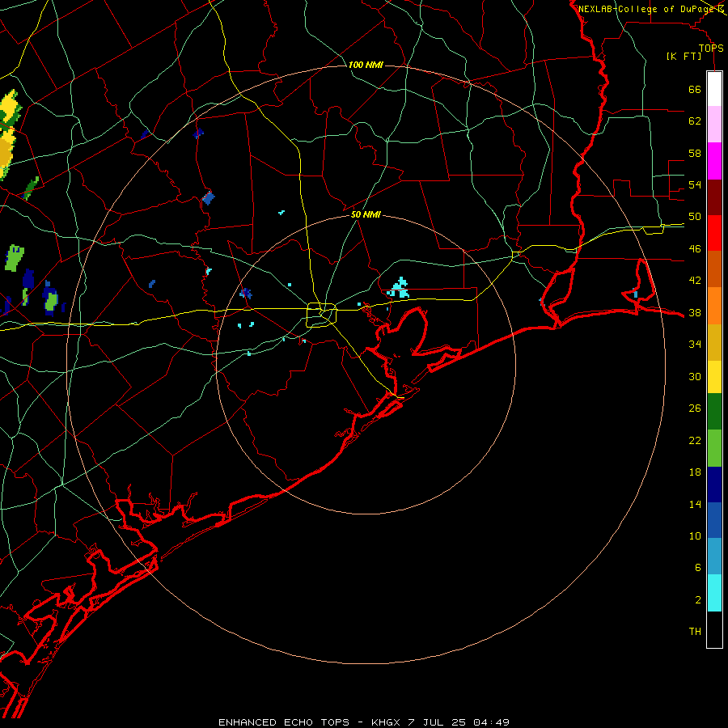Image resolution: width=728 pixels, height=728 pixels.
Task: Click the "42" legend value
Action: pyautogui.click(x=695, y=281)
